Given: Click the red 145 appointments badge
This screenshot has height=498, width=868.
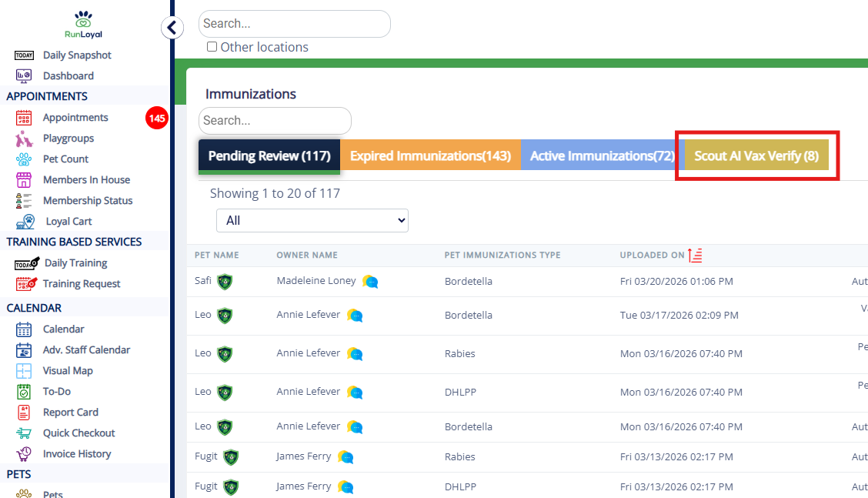Looking at the screenshot, I should click(x=157, y=118).
